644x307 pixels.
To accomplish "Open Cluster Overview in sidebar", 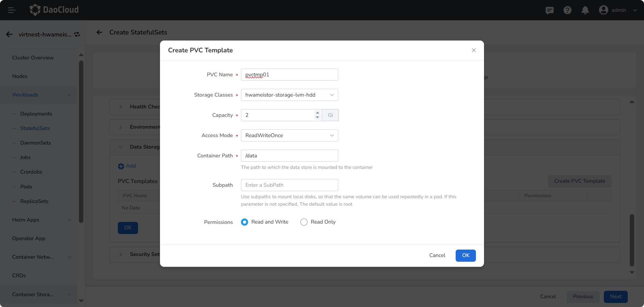I will click(33, 58).
